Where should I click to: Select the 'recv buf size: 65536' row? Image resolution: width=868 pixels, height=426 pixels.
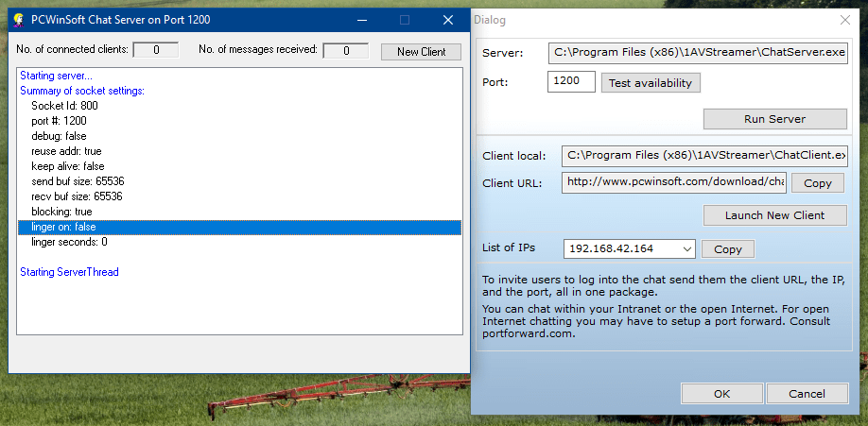point(240,196)
